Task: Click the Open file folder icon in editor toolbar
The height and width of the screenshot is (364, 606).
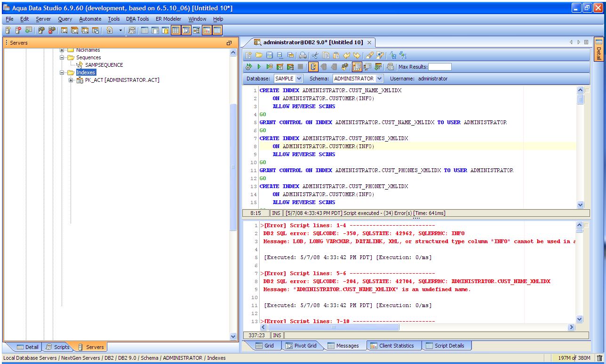Action: coord(259,55)
